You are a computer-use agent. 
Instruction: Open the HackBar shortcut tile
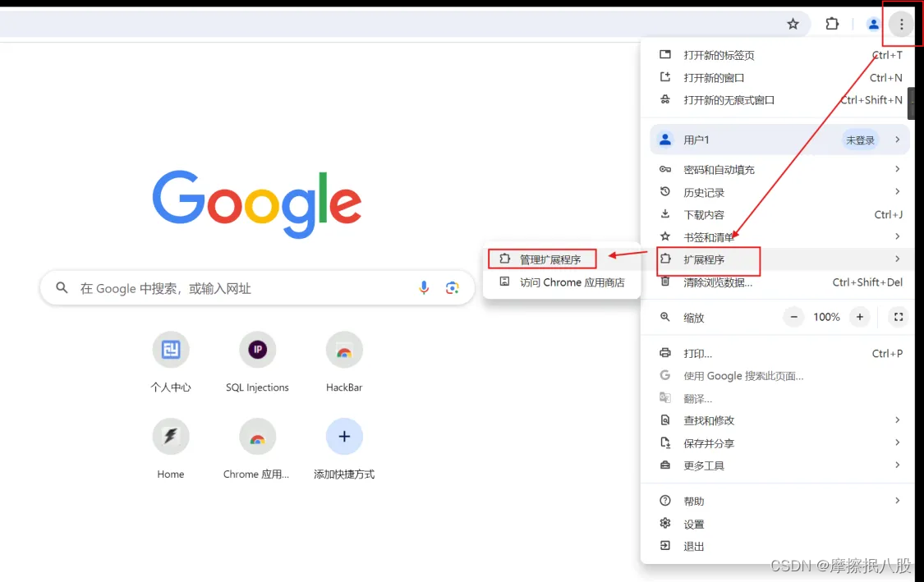(344, 362)
